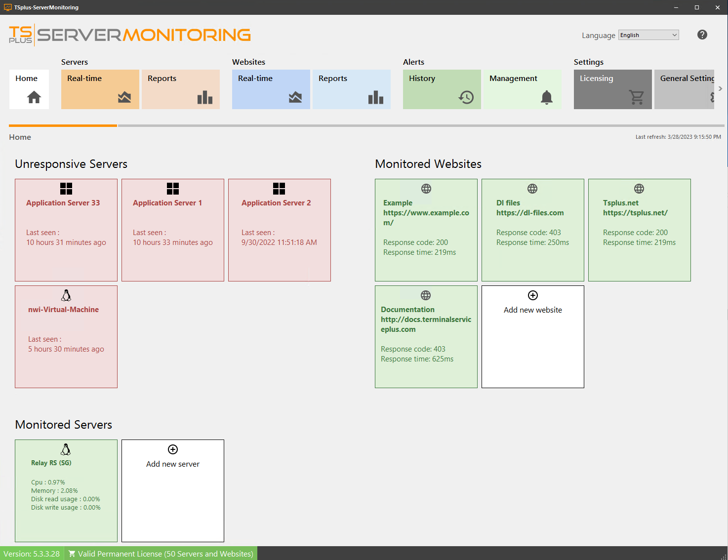This screenshot has width=728, height=560.
Task: Select the Servers Real-time chart icon
Action: point(125,97)
